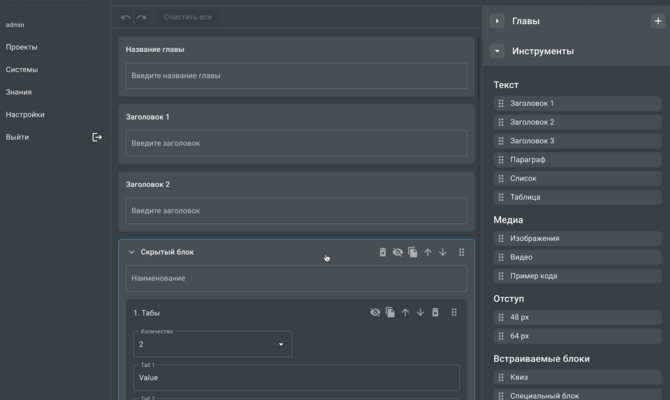Open Знания in the sidebar
The height and width of the screenshot is (400, 670).
(19, 92)
